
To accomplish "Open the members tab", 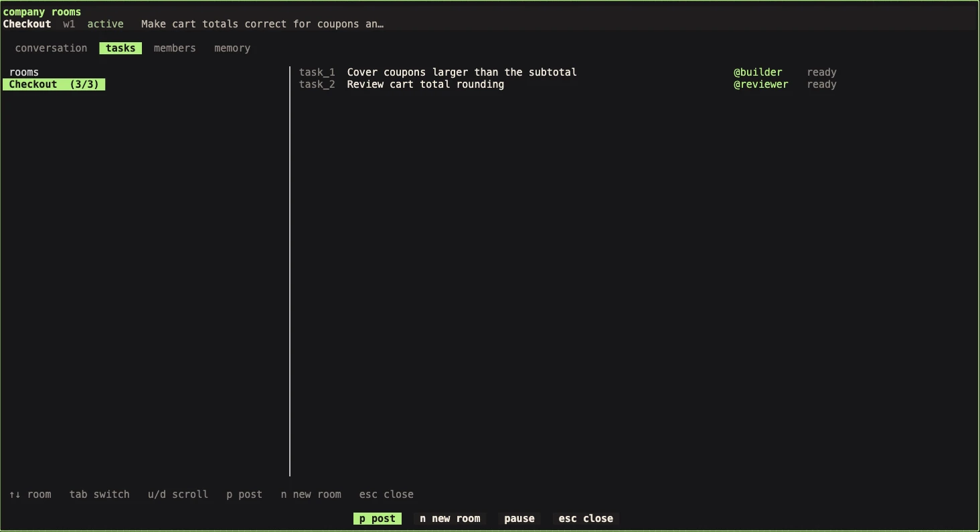I will point(175,48).
